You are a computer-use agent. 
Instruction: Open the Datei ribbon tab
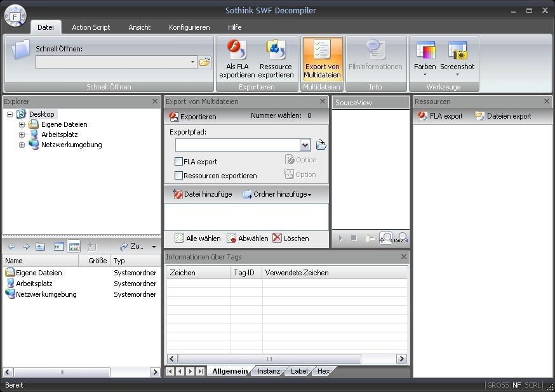(x=46, y=27)
